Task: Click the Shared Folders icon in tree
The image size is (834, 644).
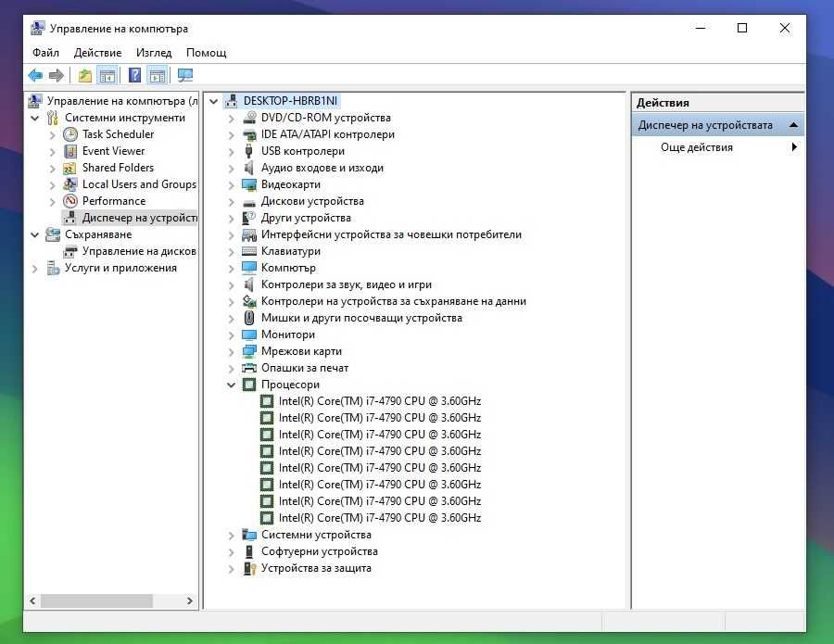Action: click(70, 168)
